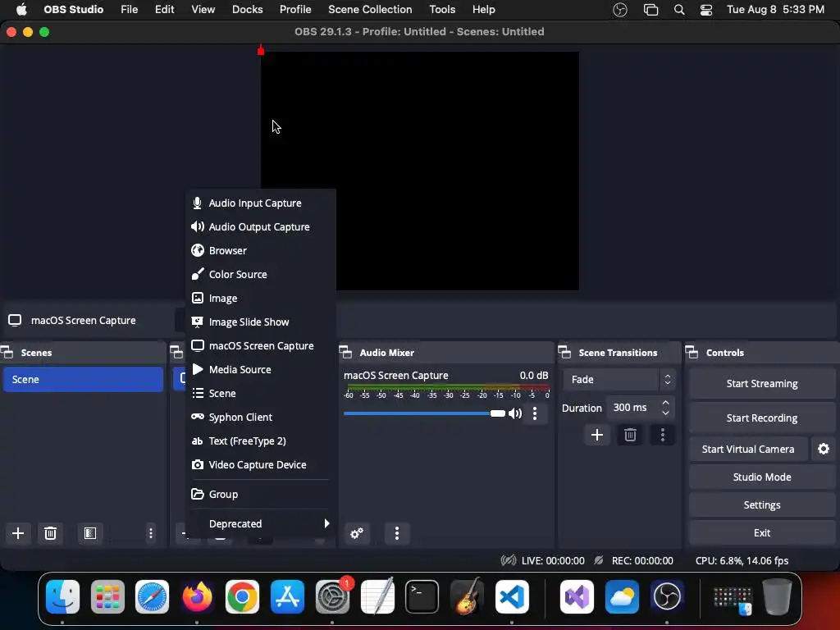Open Audio Mixer bottom three-dot menu

(397, 533)
